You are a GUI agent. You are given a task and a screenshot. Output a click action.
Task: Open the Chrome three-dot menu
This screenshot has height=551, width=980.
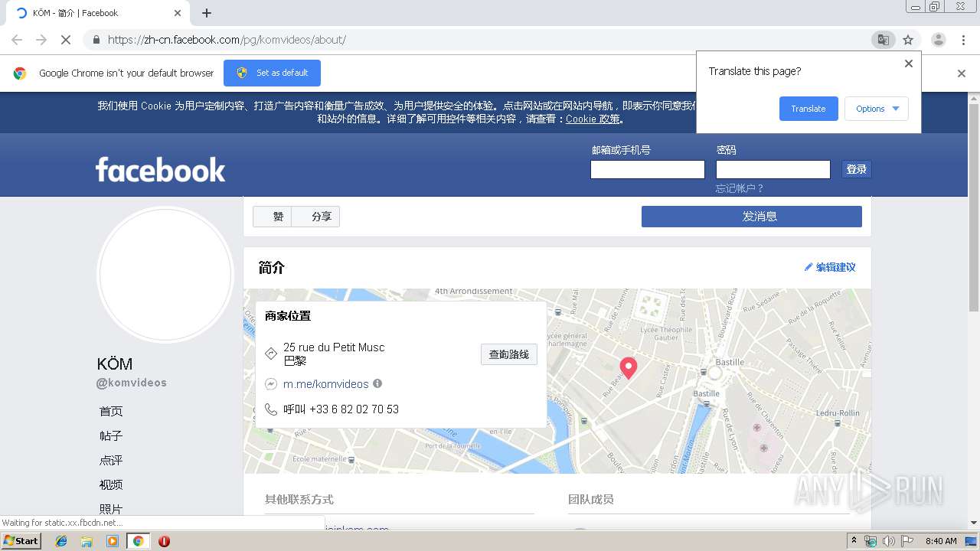point(963,40)
